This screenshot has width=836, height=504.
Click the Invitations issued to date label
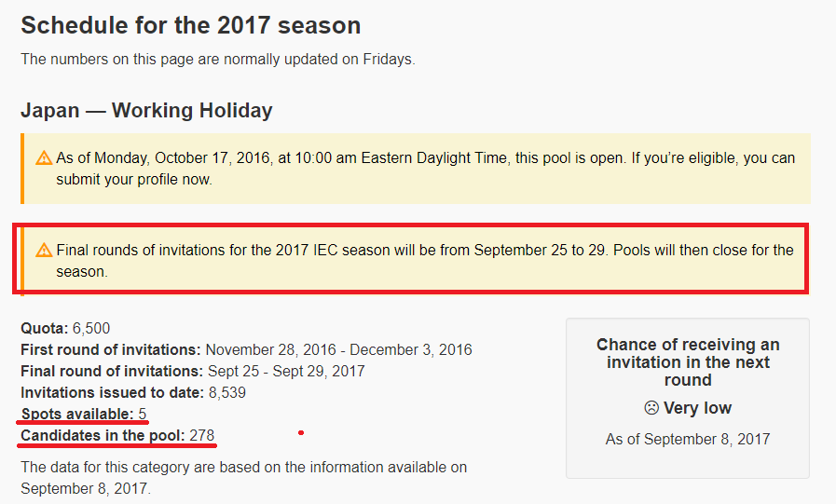[105, 392]
